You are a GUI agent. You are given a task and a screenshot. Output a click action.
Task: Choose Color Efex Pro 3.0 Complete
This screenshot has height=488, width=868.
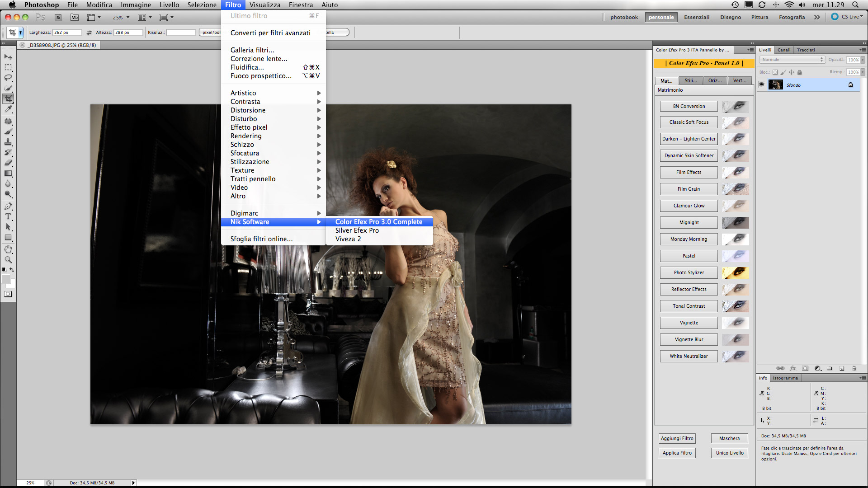pos(379,222)
